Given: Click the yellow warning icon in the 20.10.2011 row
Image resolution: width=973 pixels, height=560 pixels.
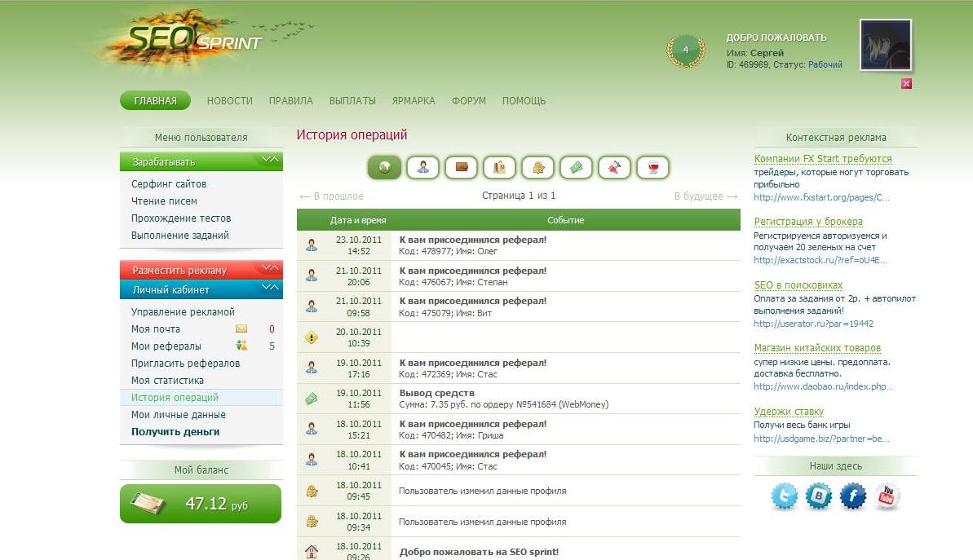Looking at the screenshot, I should (x=312, y=337).
